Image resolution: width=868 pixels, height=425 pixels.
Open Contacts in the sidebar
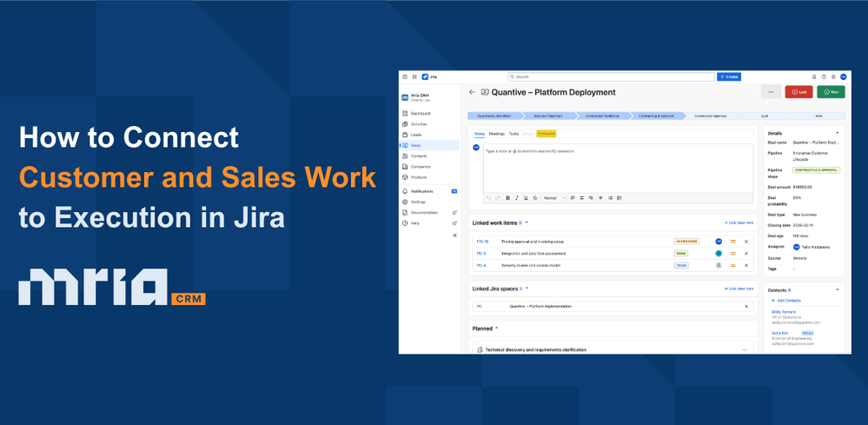(429, 156)
